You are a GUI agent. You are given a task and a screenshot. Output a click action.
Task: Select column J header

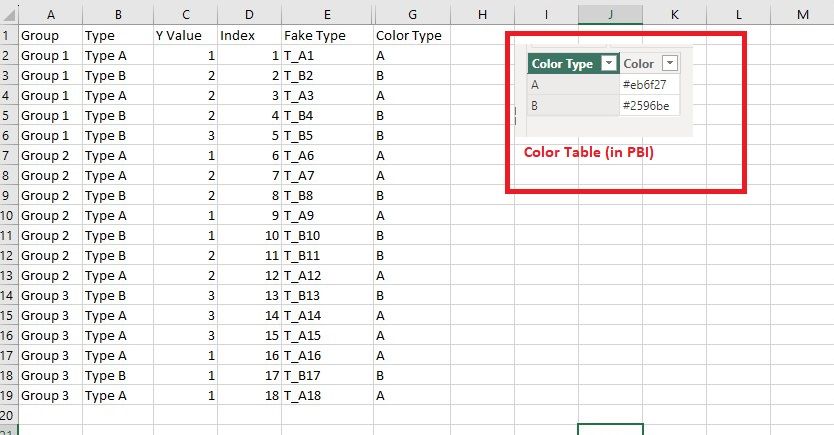click(611, 15)
